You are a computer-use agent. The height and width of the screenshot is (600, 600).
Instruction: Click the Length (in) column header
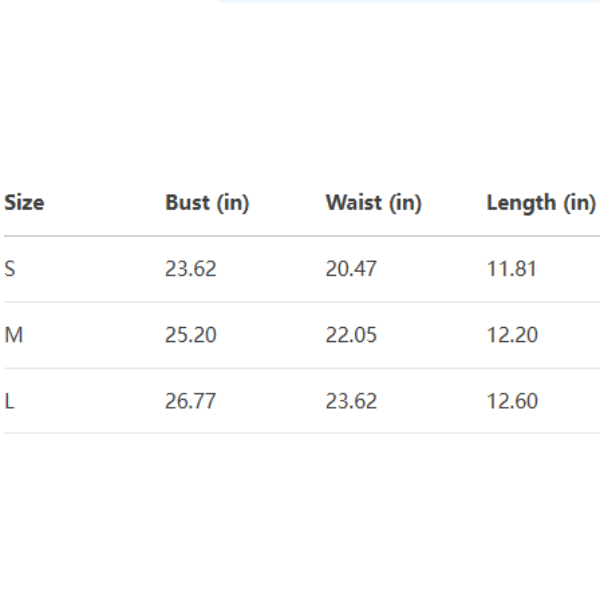(540, 203)
